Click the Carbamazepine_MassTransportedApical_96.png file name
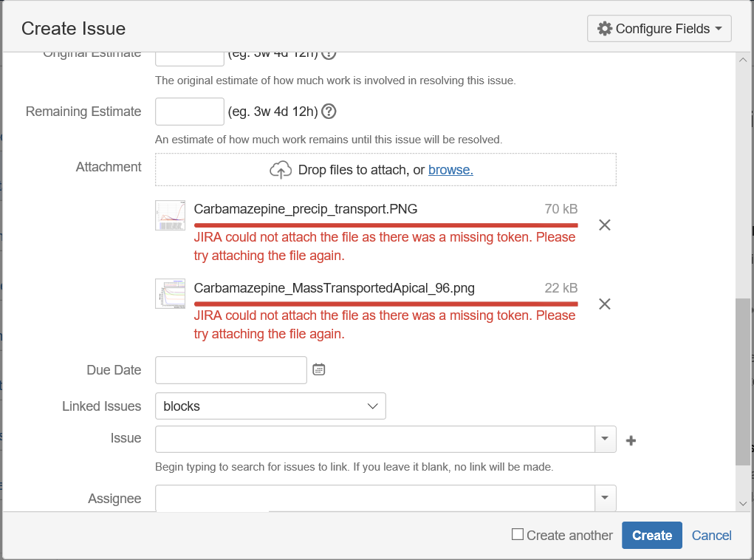This screenshot has width=754, height=560. (335, 287)
